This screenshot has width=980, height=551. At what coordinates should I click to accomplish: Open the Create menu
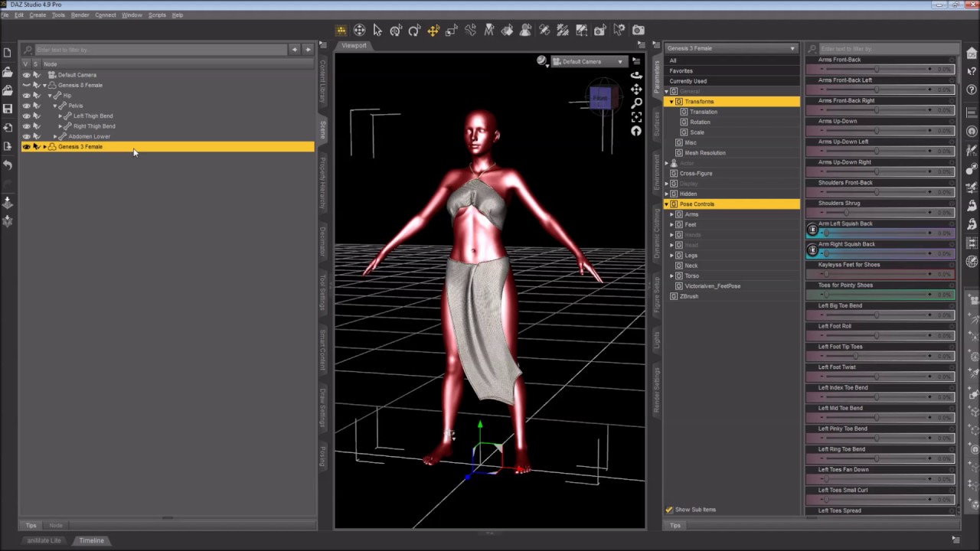[x=38, y=15]
